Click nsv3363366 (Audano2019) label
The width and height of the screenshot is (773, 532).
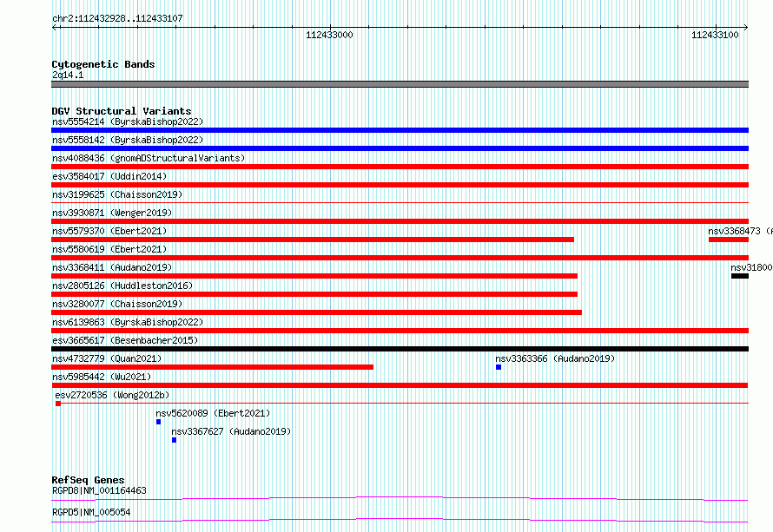point(555,358)
